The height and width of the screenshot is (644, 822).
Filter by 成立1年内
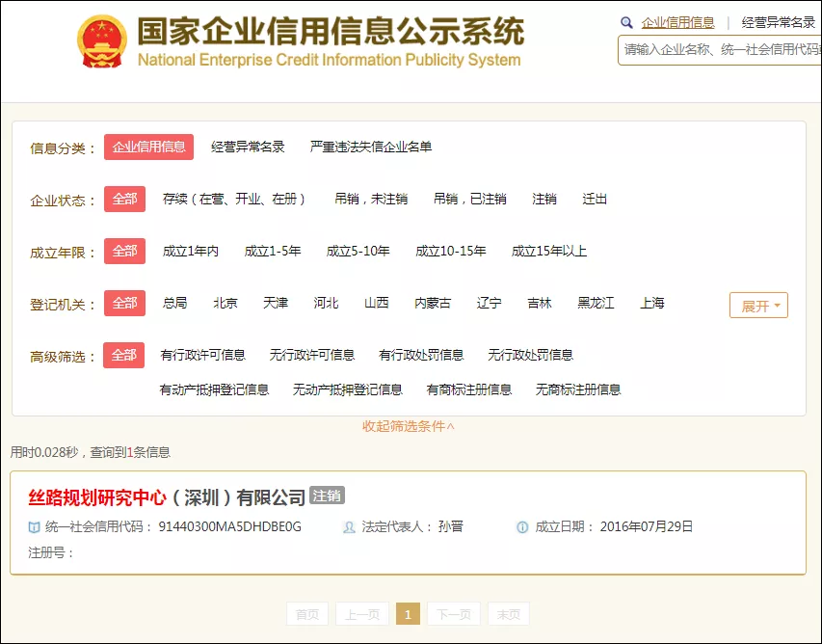coord(190,252)
